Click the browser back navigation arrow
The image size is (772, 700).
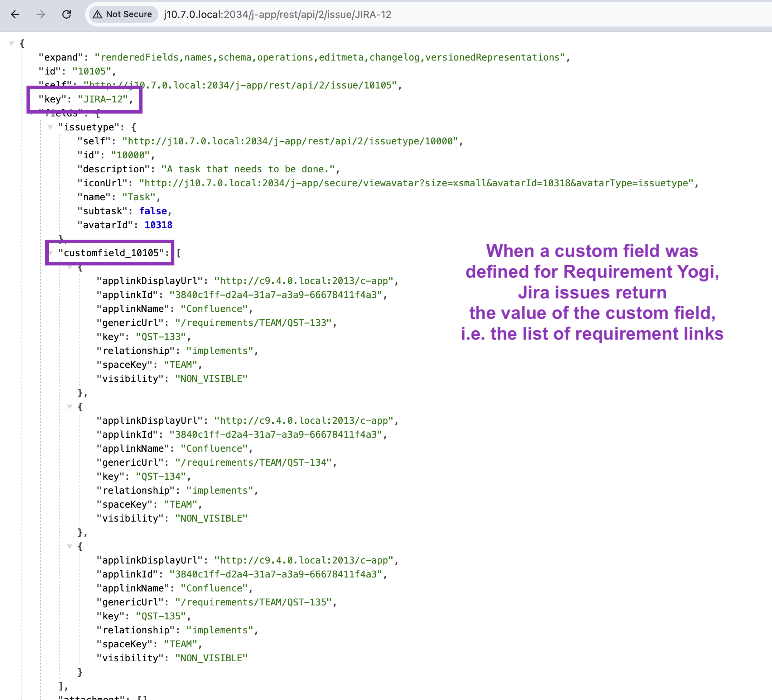pos(15,15)
